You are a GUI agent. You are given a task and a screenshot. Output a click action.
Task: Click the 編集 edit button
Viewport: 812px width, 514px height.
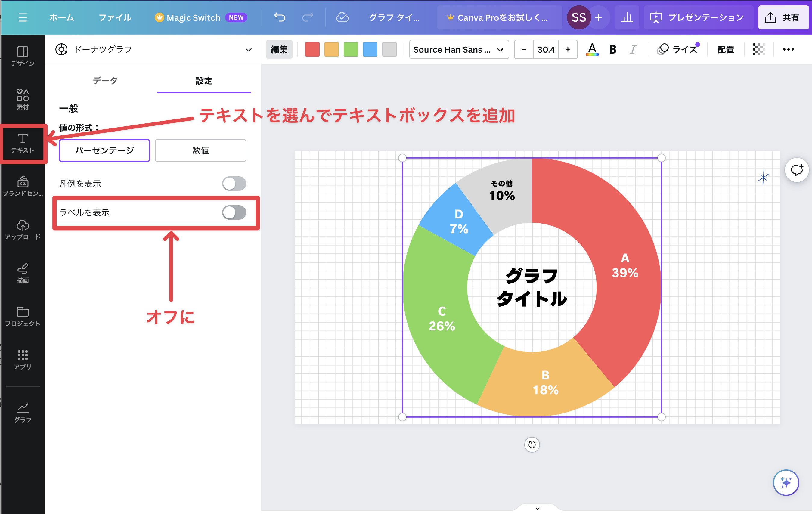coord(279,50)
